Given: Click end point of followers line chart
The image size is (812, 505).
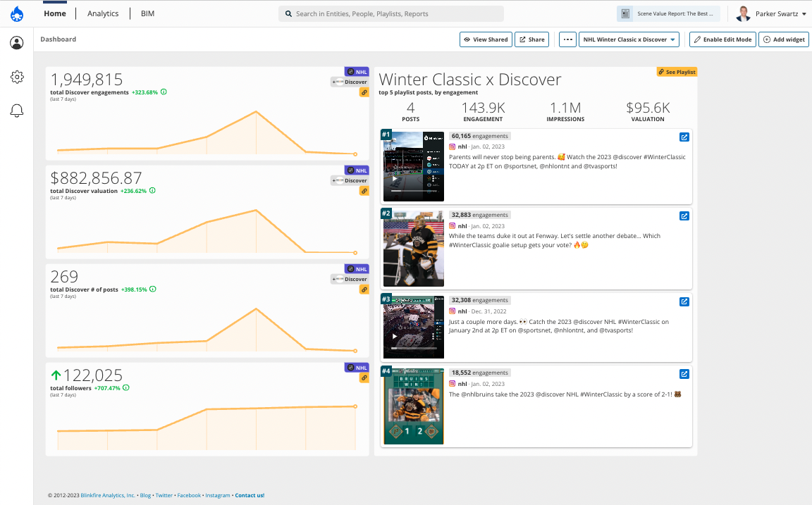Looking at the screenshot, I should pyautogui.click(x=355, y=406).
